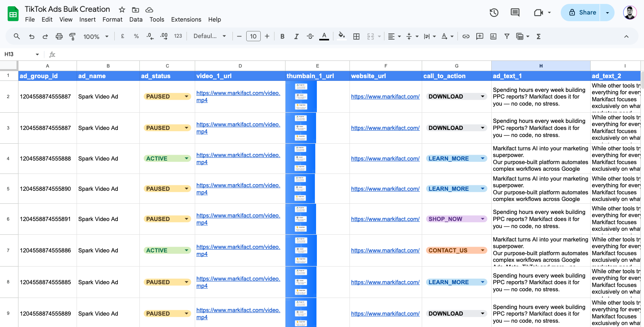The width and height of the screenshot is (644, 327).
Task: Click thumbnail image in row 6
Action: pos(301,219)
